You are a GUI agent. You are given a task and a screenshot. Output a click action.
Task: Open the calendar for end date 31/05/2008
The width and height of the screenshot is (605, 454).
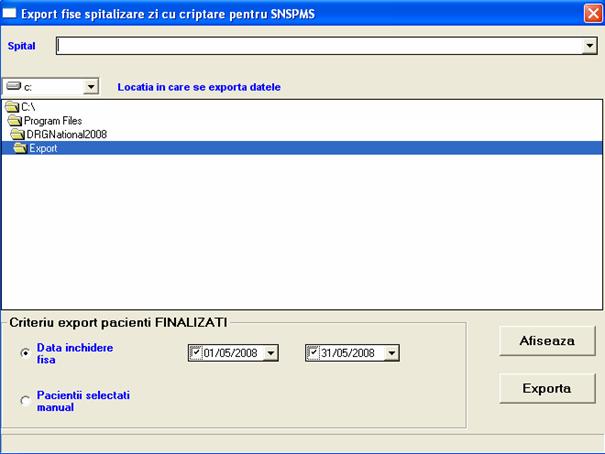tap(391, 353)
